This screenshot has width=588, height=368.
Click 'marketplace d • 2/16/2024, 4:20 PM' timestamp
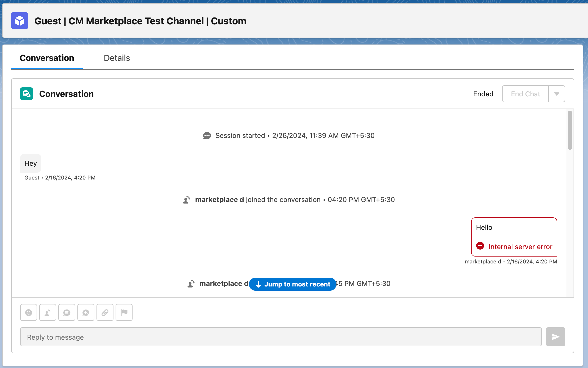511,262
